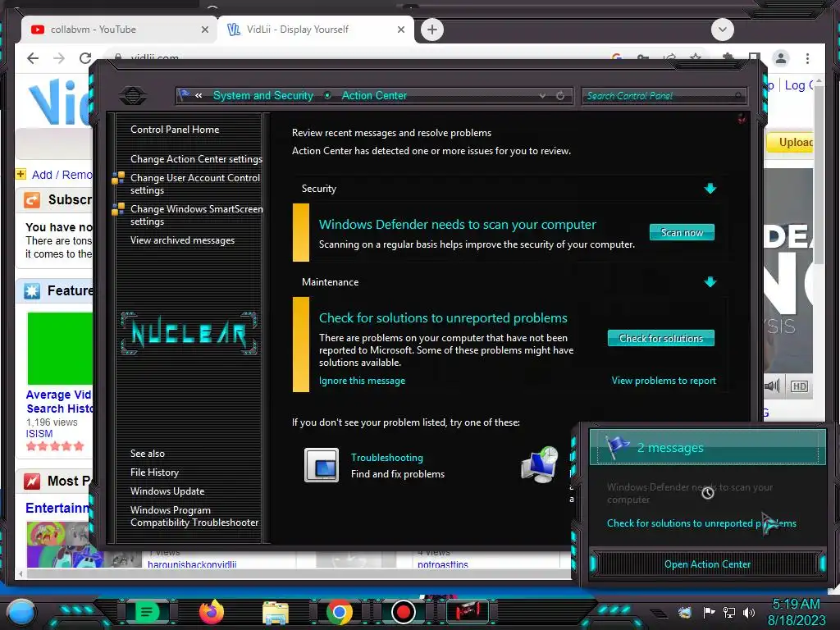The width and height of the screenshot is (840, 630).
Task: Collapse the Security section arrow
Action: tap(710, 189)
